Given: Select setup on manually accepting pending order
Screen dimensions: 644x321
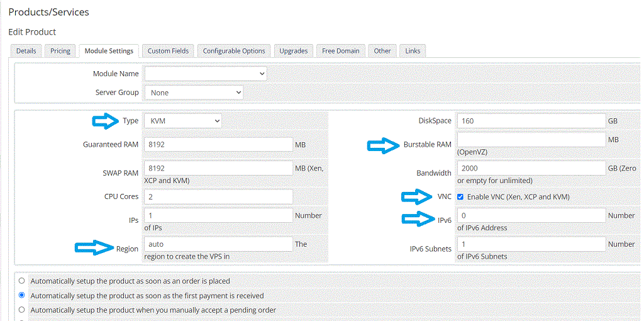Looking at the screenshot, I should (22, 310).
